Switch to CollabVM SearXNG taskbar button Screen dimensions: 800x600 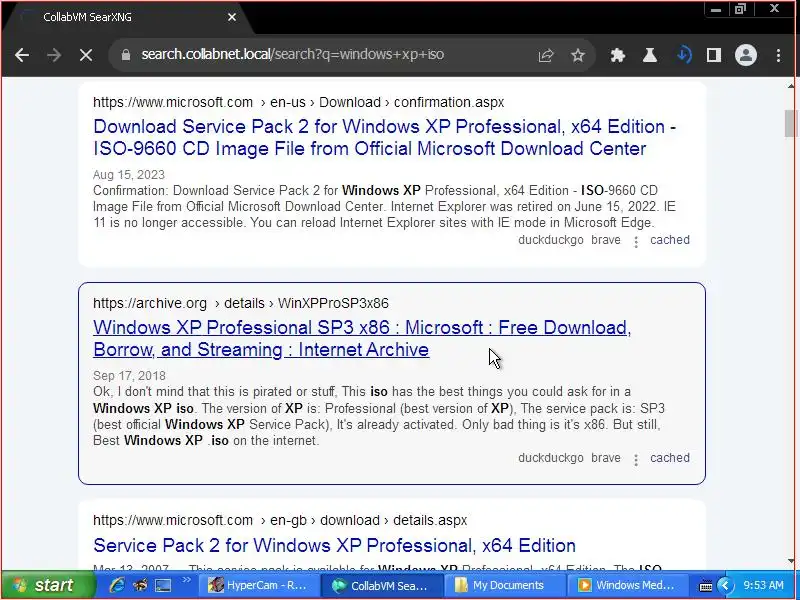coord(382,585)
